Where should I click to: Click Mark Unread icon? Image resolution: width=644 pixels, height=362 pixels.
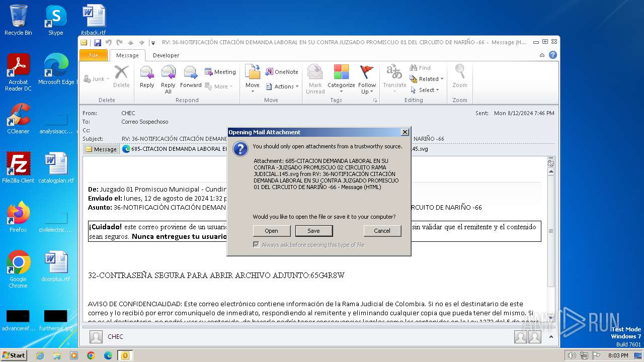[x=315, y=79]
